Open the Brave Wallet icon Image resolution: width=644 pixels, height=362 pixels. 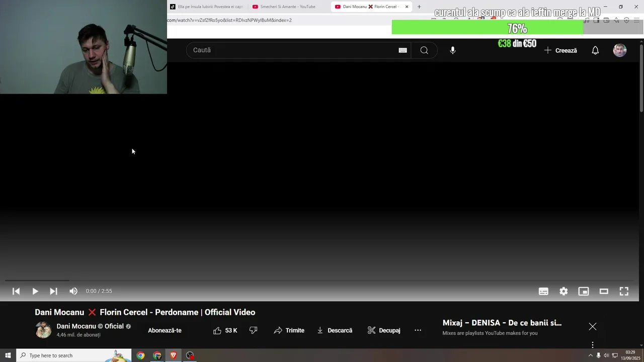tap(606, 21)
